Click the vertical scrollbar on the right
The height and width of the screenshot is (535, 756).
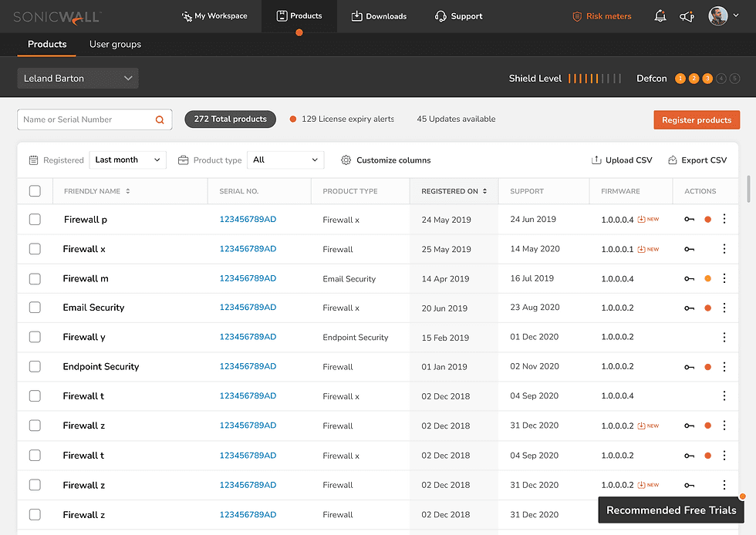(x=748, y=189)
